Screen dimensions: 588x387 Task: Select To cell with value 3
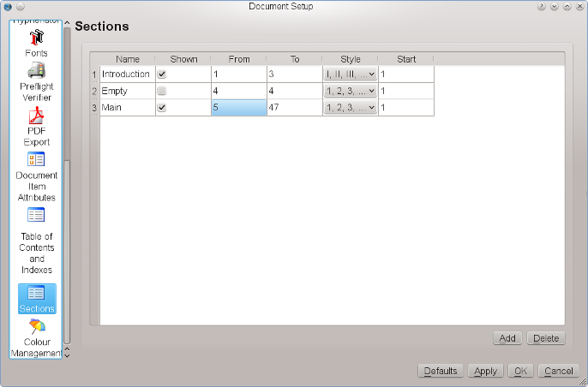point(295,74)
